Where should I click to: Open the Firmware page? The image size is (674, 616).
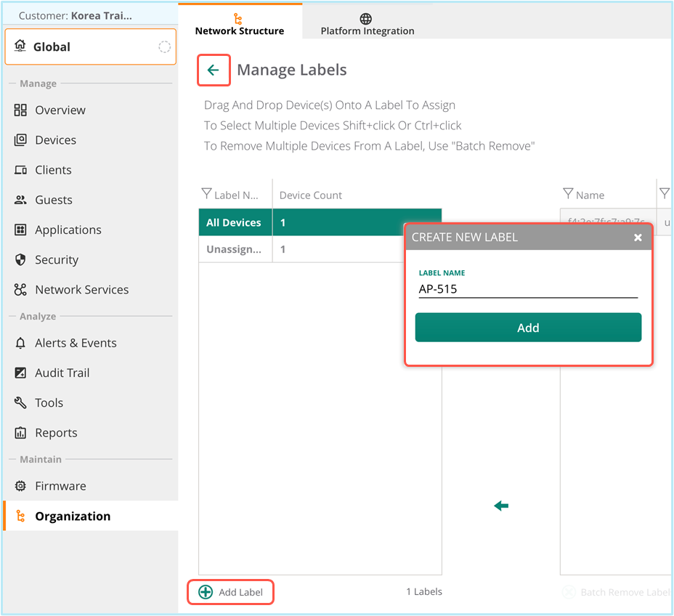click(60, 486)
